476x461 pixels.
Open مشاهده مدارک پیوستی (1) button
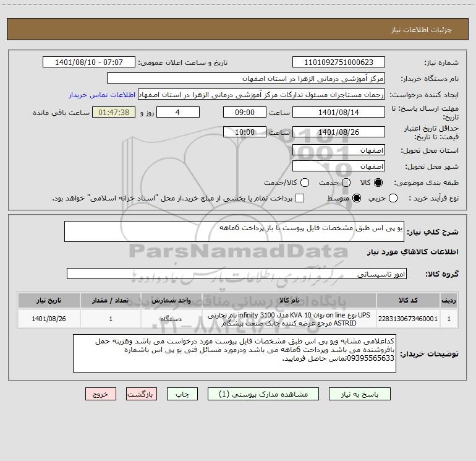[x=263, y=394]
